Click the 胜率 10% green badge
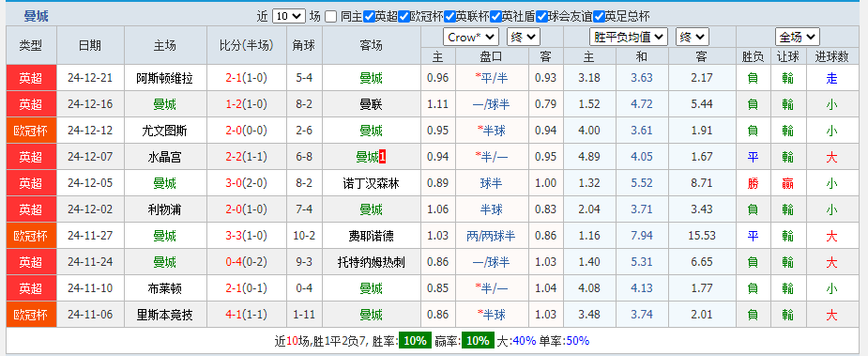Screen dimensions: 868x356 [414, 340]
